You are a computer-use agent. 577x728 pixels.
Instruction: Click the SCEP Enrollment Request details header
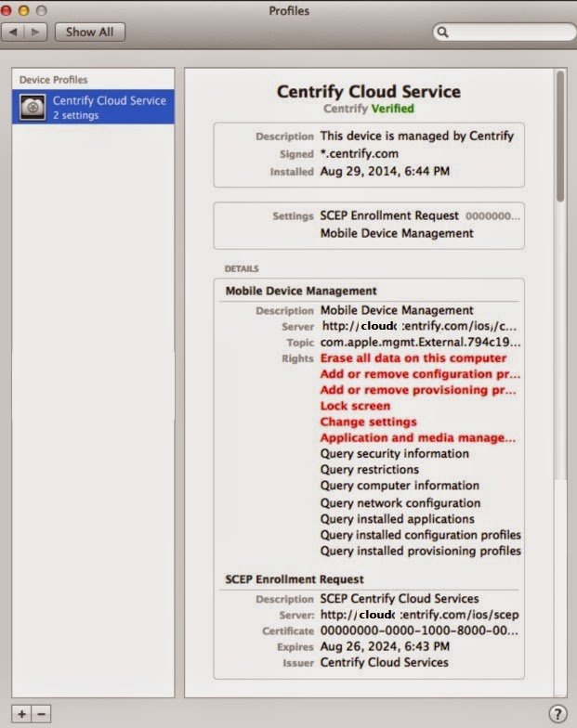pos(295,579)
